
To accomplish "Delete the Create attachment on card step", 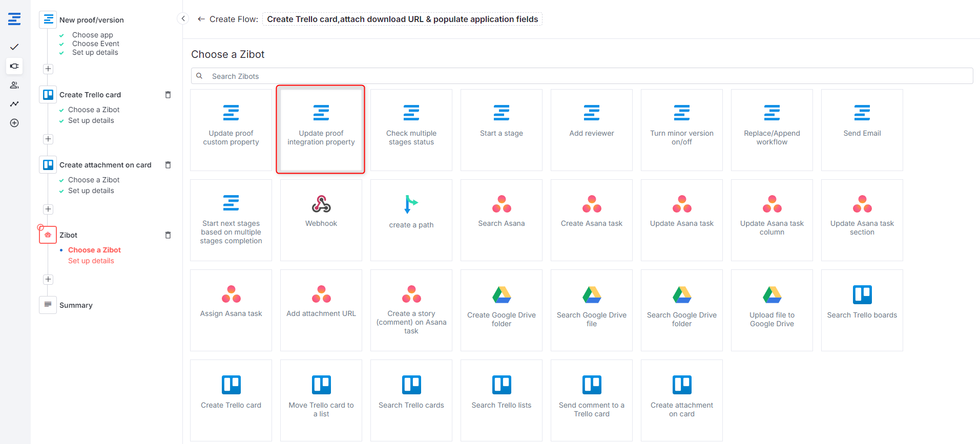I will point(168,165).
